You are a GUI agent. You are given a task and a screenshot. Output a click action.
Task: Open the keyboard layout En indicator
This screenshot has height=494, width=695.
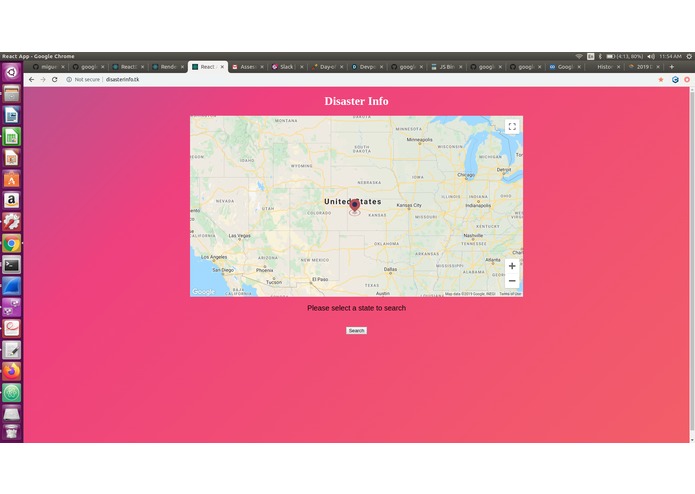590,56
